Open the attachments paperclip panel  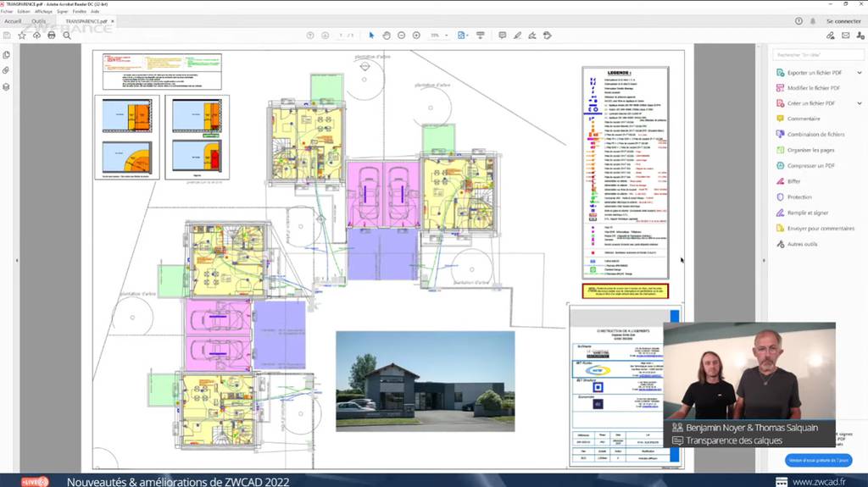(x=7, y=71)
